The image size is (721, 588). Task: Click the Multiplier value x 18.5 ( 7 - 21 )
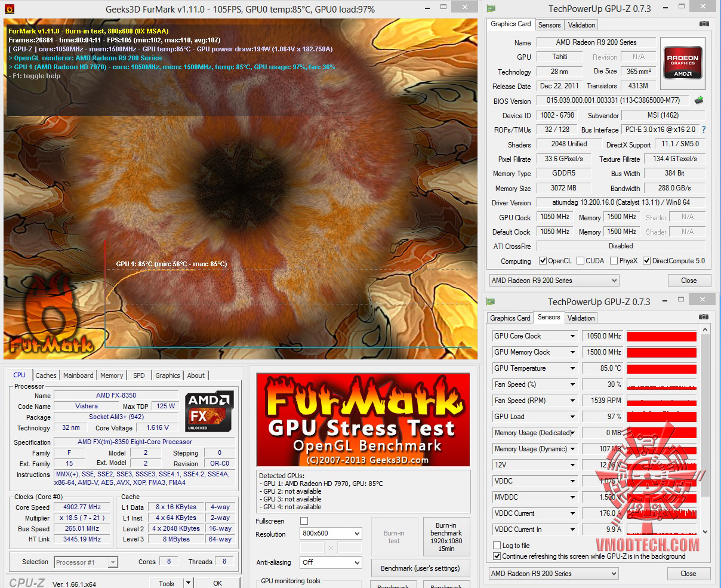pyautogui.click(x=82, y=518)
